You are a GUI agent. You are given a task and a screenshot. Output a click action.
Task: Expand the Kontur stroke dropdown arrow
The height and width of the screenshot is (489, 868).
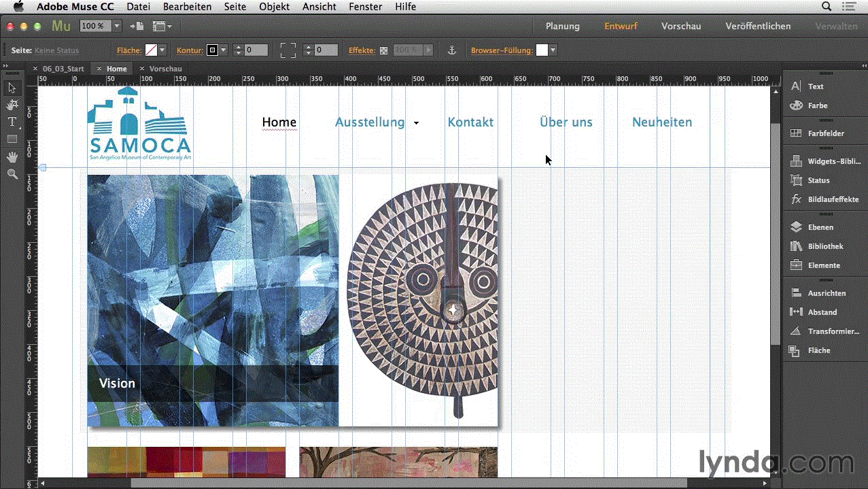pyautogui.click(x=224, y=50)
